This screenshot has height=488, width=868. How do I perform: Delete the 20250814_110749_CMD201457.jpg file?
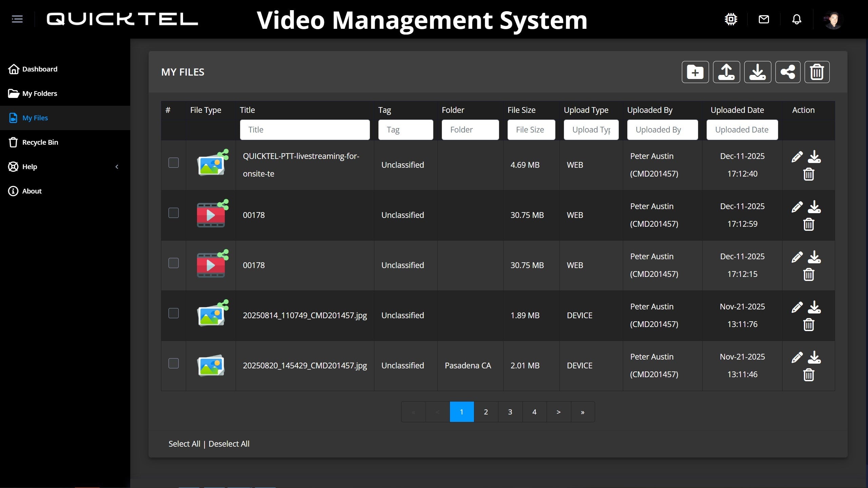808,325
